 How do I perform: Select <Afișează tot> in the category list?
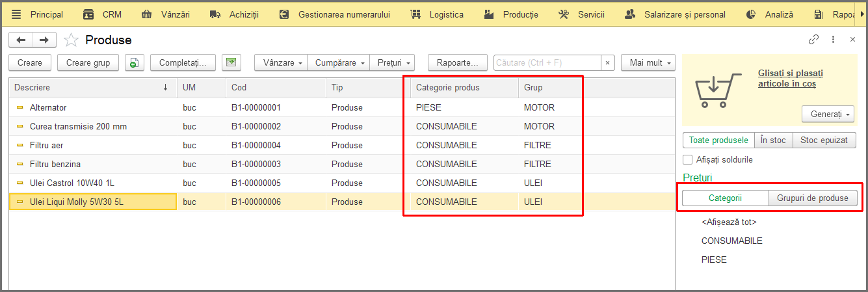tap(729, 222)
